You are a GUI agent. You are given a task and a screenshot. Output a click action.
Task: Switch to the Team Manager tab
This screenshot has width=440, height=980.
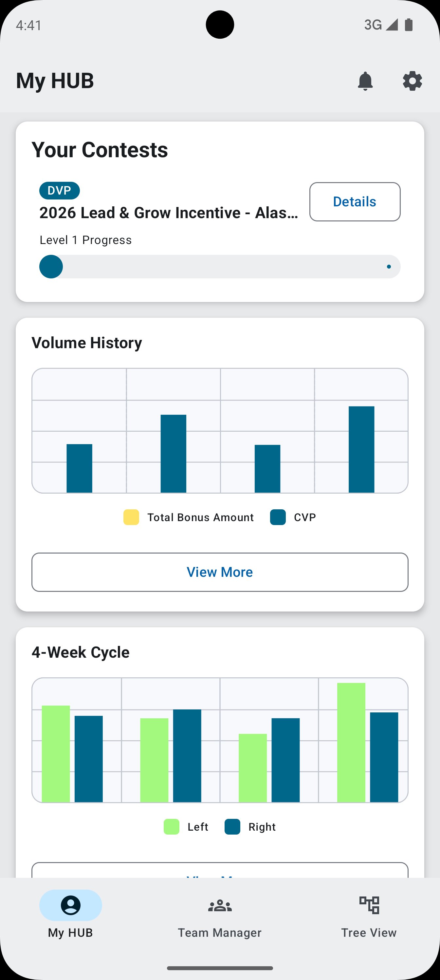click(220, 932)
